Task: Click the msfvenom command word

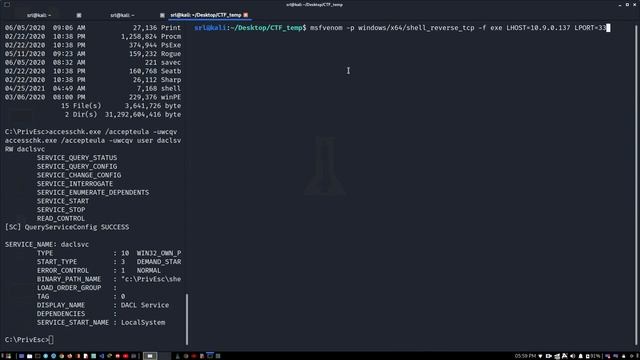Action: click(326, 28)
